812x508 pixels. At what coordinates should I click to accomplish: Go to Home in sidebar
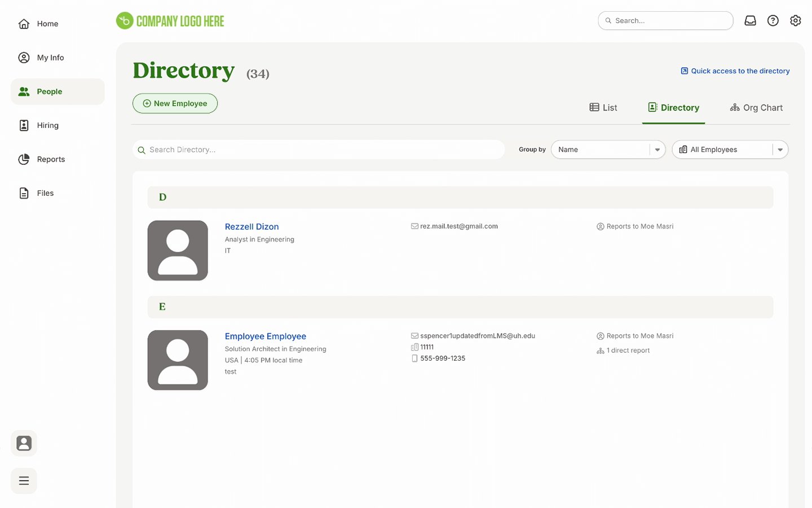47,24
